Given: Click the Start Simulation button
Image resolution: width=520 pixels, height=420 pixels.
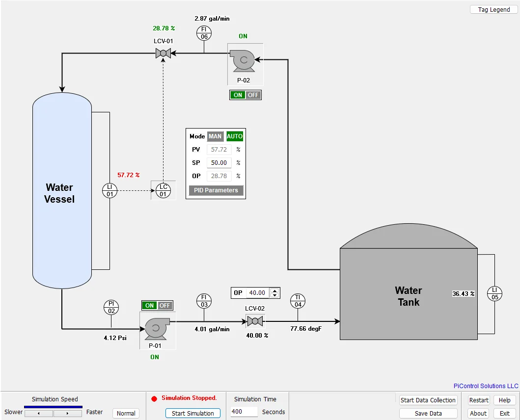Looking at the screenshot, I should tap(192, 413).
